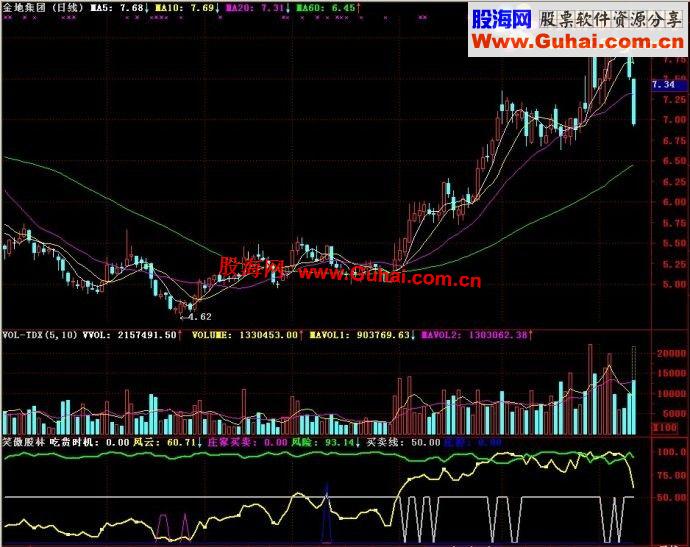Viewport: 690px width, 547px height.
Task: Click the 金地集团 (日线) stock title
Action: 43,7
